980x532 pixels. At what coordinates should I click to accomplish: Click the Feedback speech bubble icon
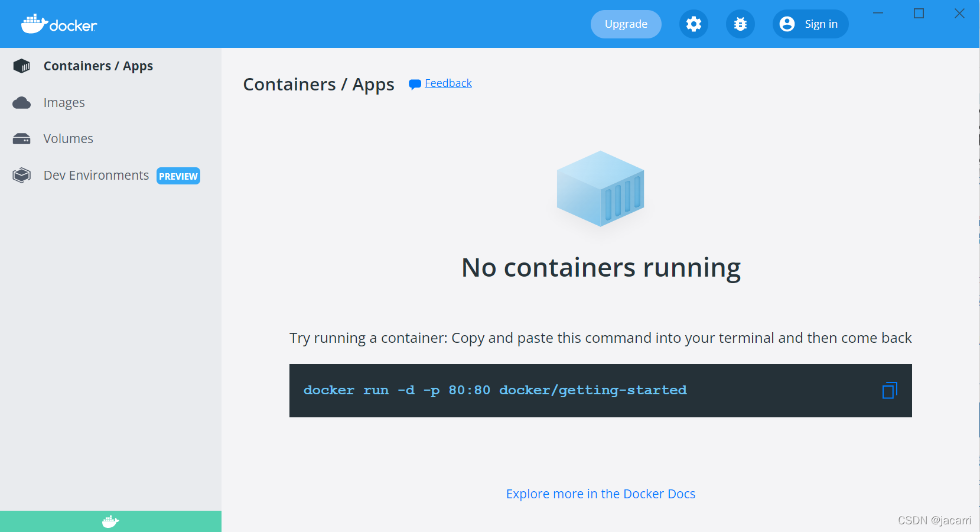tap(415, 85)
